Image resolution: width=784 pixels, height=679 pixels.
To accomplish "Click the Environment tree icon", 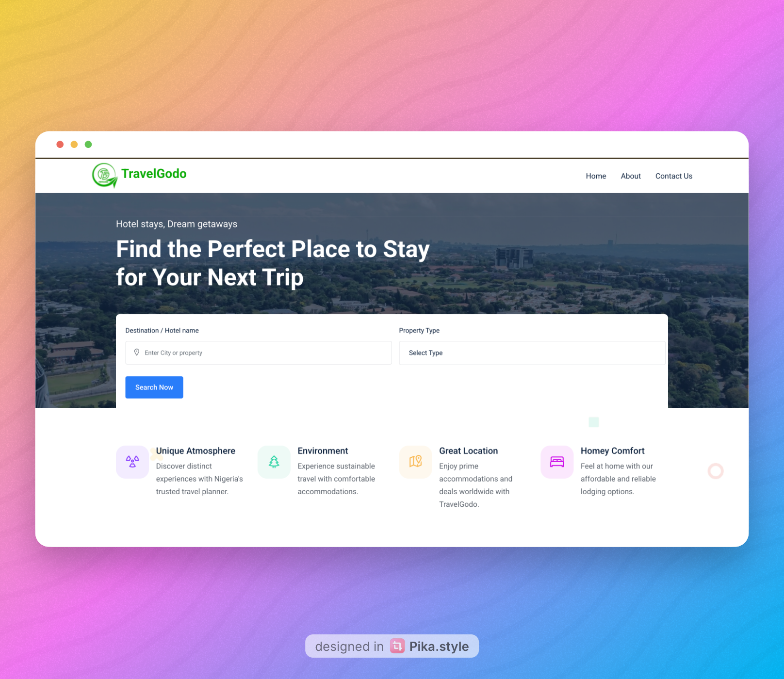I will coord(274,462).
